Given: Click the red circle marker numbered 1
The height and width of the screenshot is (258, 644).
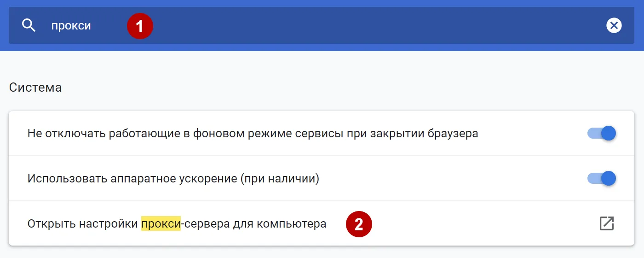Looking at the screenshot, I should 140,26.
